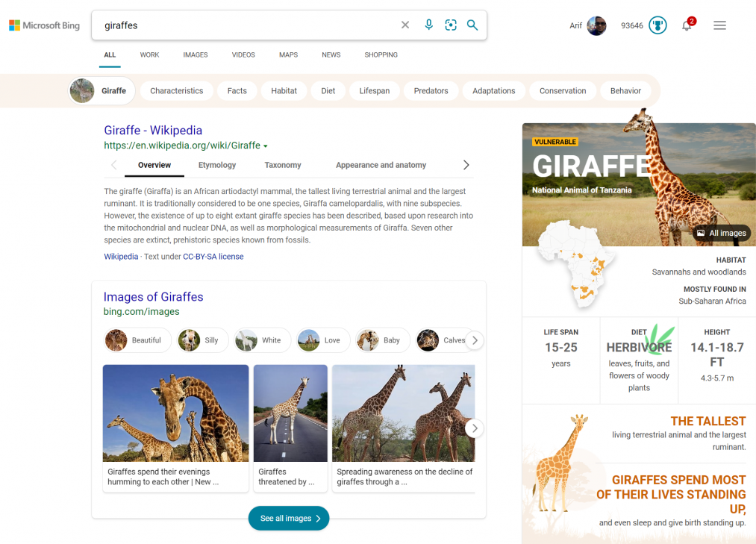This screenshot has width=756, height=544.
Task: Clear the search box with the X icon
Action: (405, 25)
